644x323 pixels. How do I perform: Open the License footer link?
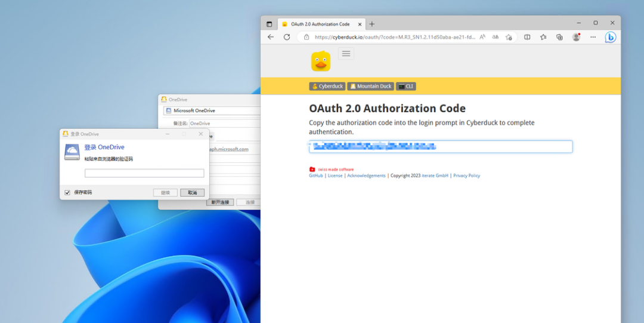(335, 176)
